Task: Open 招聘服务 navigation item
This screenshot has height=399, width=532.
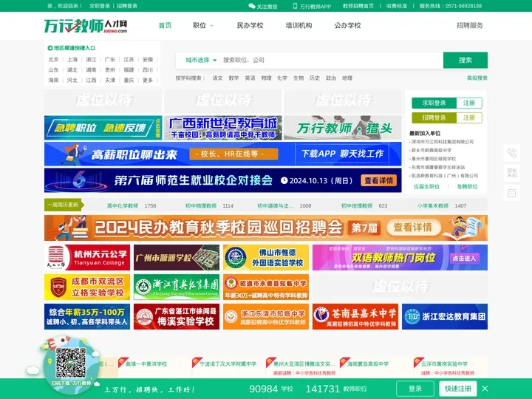Action: coord(470,25)
